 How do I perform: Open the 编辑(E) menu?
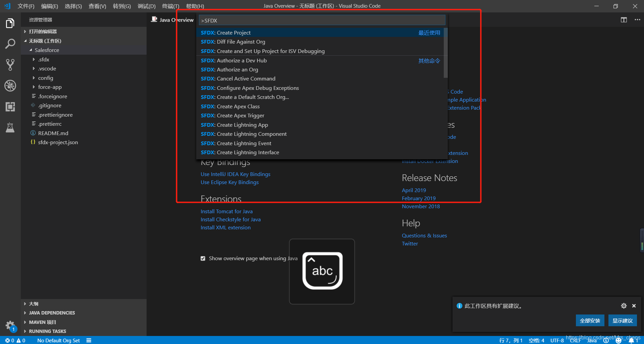pyautogui.click(x=49, y=6)
